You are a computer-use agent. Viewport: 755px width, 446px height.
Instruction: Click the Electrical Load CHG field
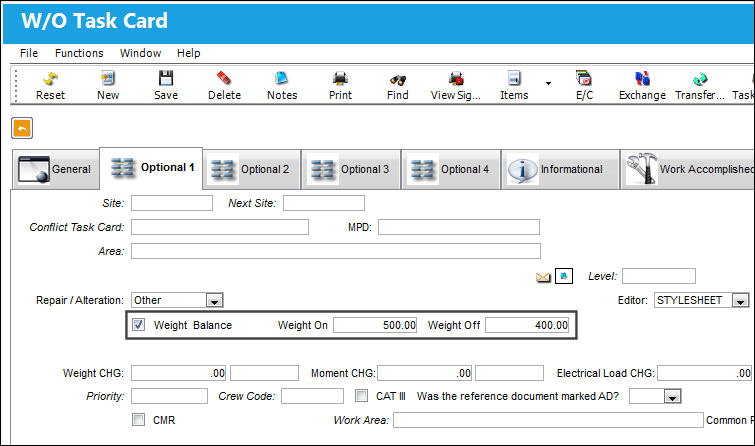click(705, 373)
